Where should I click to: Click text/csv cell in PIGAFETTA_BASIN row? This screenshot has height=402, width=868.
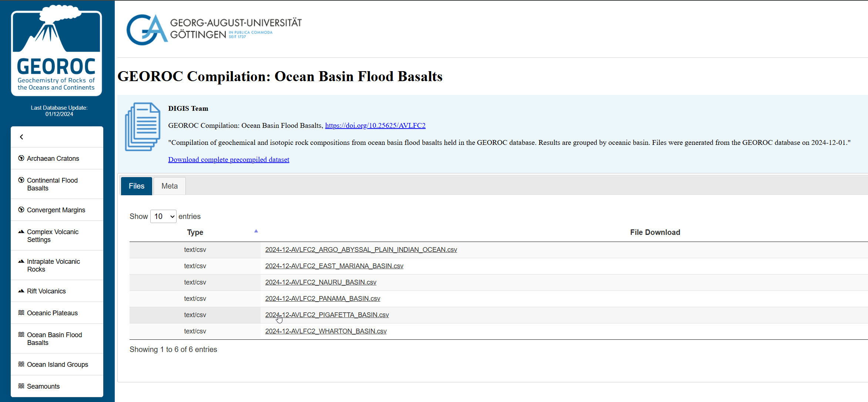click(x=195, y=315)
